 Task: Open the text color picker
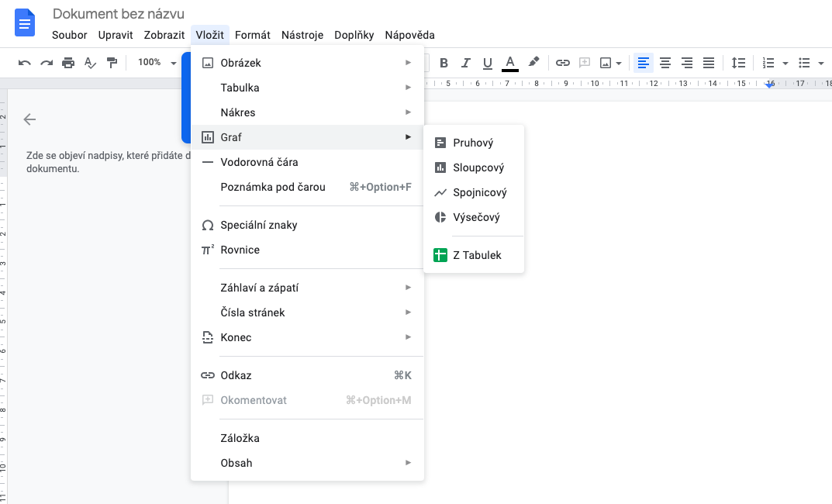coord(509,63)
